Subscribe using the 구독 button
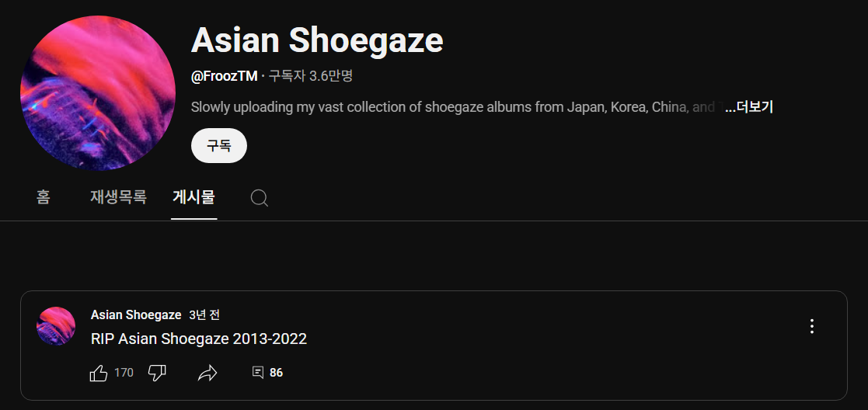Viewport: 868px width, 410px height. [x=218, y=145]
